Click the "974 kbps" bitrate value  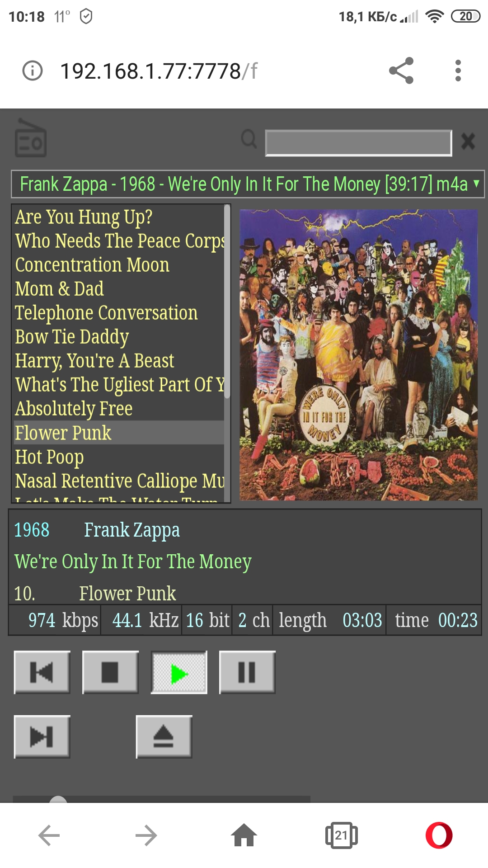click(63, 620)
